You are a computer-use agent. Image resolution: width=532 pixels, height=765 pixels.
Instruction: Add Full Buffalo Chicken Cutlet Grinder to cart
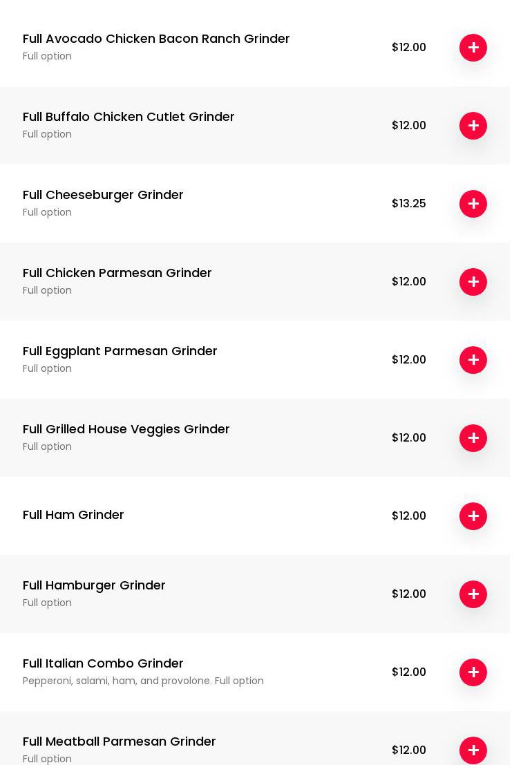coord(473,126)
